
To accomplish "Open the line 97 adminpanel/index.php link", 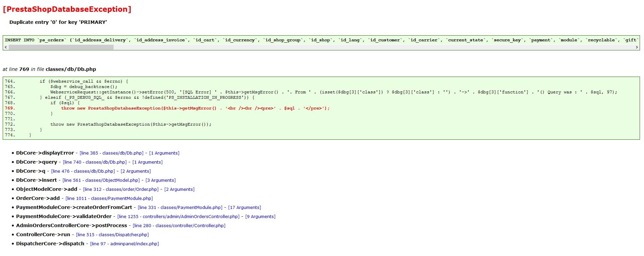I will click(124, 244).
